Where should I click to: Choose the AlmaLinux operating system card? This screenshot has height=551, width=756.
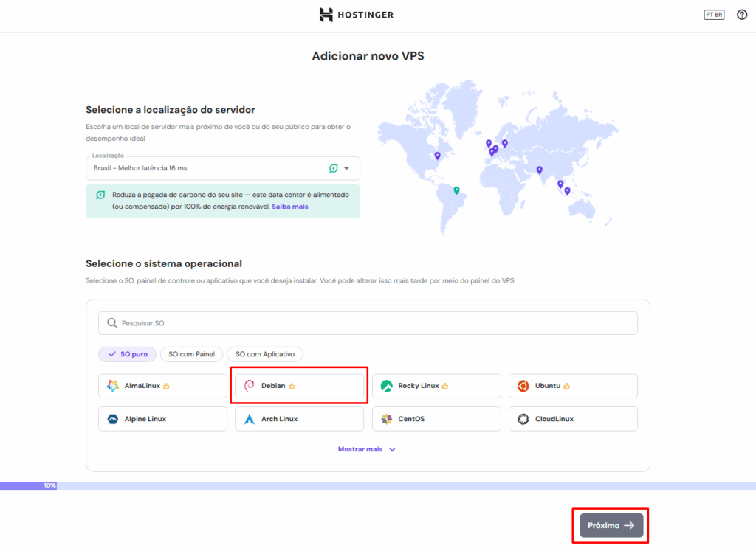point(162,386)
